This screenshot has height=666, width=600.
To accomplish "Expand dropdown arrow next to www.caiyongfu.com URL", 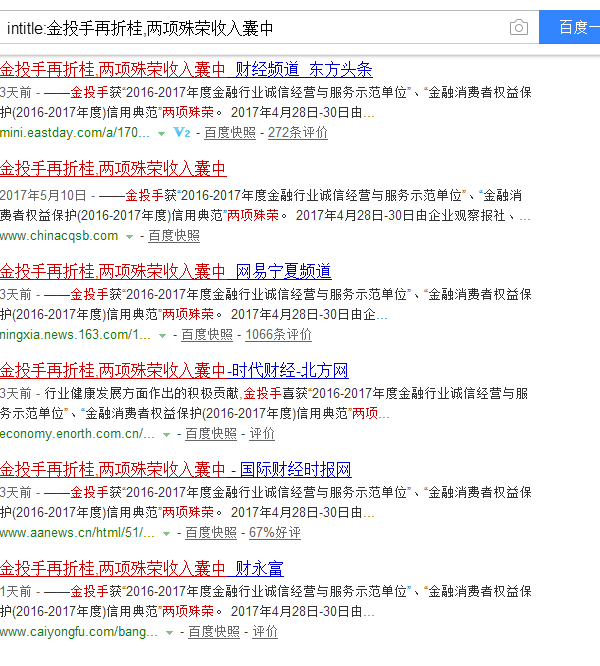I will pos(169,633).
